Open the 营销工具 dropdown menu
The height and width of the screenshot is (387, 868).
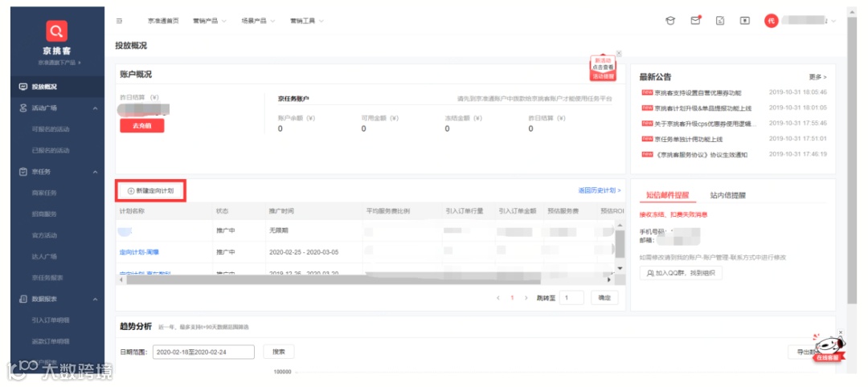[x=307, y=21]
